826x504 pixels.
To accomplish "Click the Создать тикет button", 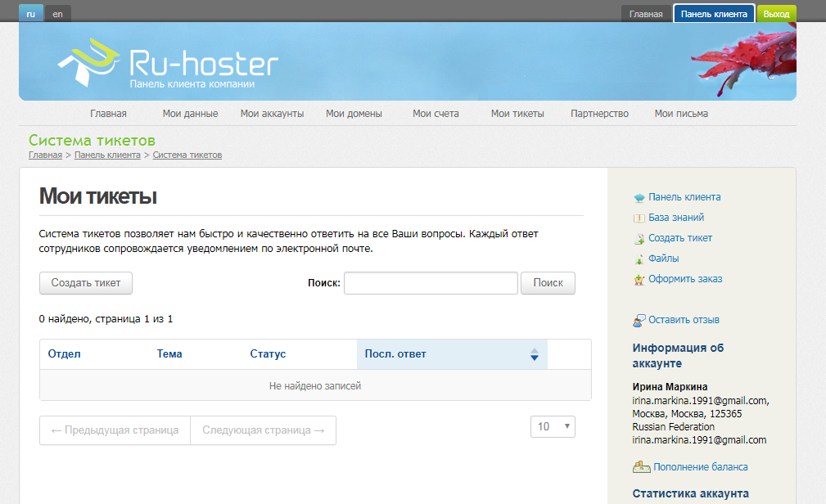I will [x=86, y=283].
